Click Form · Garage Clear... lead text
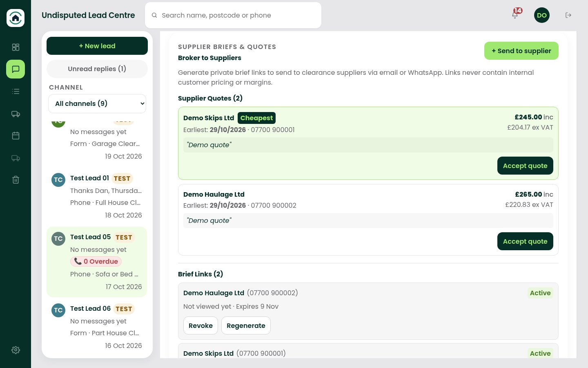Viewport: 588px width, 368px height. 105,144
